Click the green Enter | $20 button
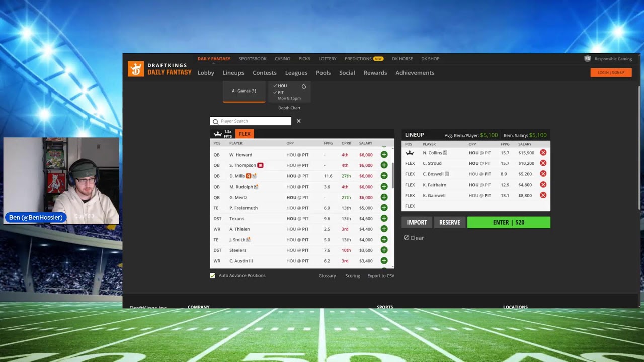Viewport: 644px width, 362px height. pos(509,222)
